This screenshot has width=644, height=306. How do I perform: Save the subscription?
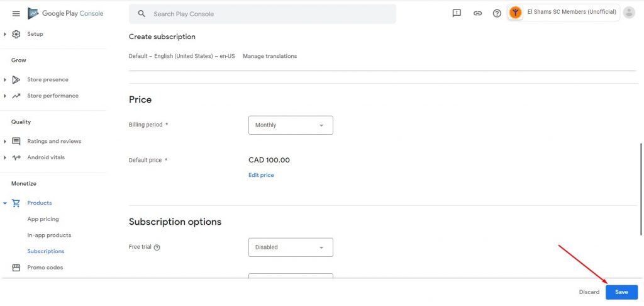pos(621,292)
